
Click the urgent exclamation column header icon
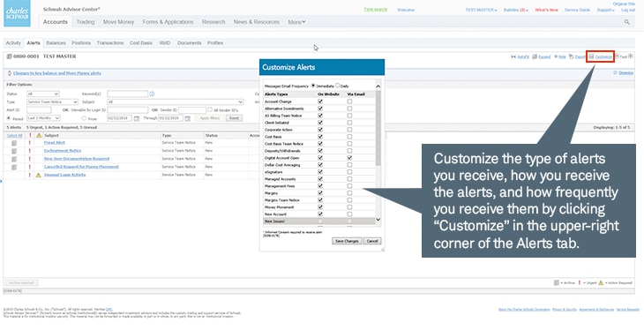click(30, 135)
